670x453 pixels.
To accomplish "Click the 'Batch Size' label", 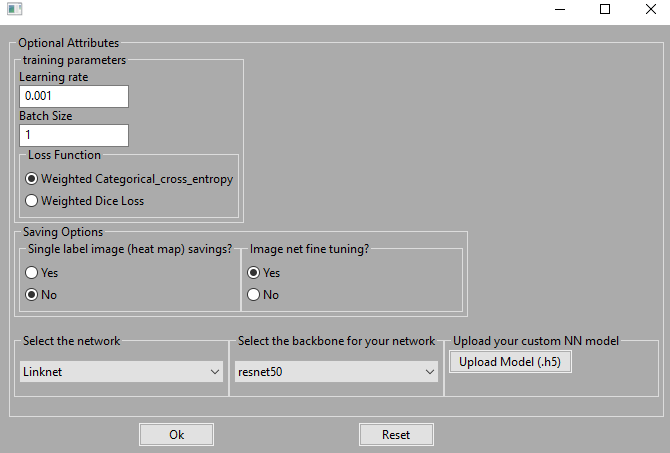I will [46, 116].
